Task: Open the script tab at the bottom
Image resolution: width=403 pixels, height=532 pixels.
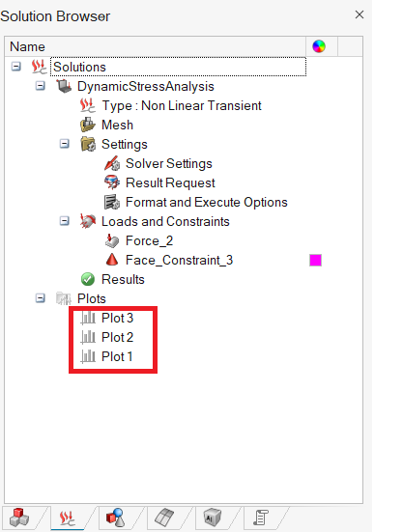Action: point(261,518)
